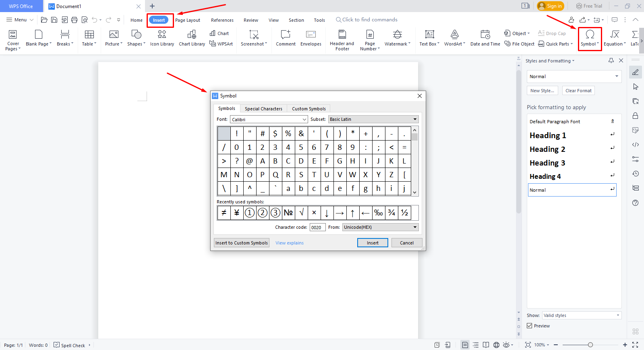Open the Menu dropdown
Image resolution: width=644 pixels, height=350 pixels.
[x=20, y=20]
